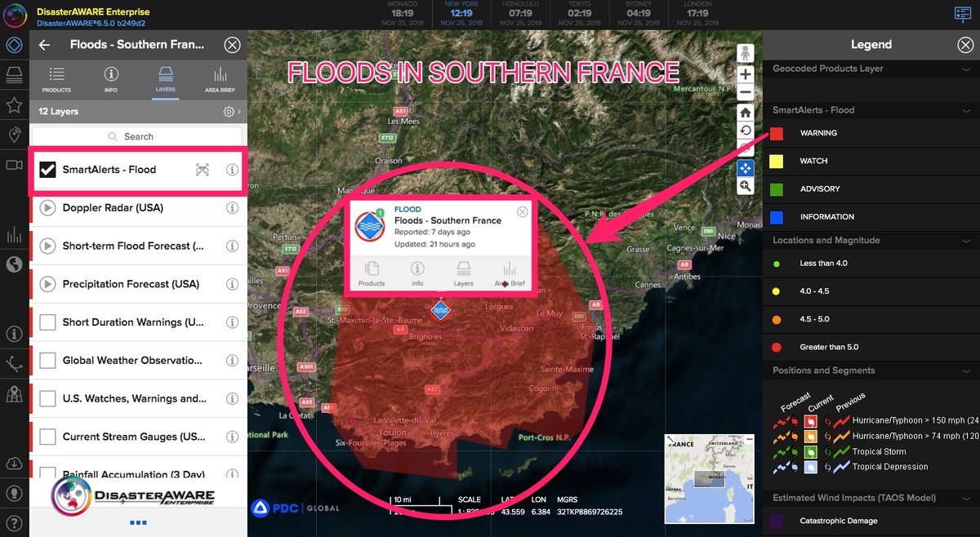This screenshot has height=537, width=980.
Task: Show info for Global Weather Observations layer
Action: coord(232,361)
